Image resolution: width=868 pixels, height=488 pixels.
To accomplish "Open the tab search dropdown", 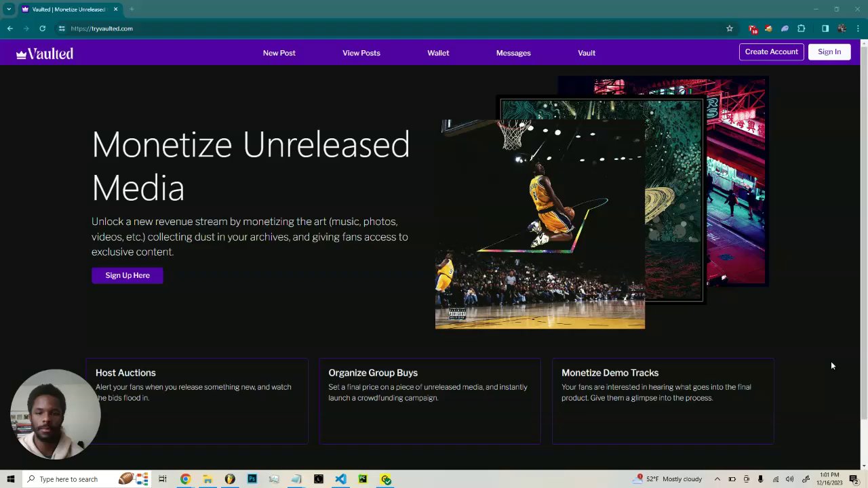I will pos(9,9).
